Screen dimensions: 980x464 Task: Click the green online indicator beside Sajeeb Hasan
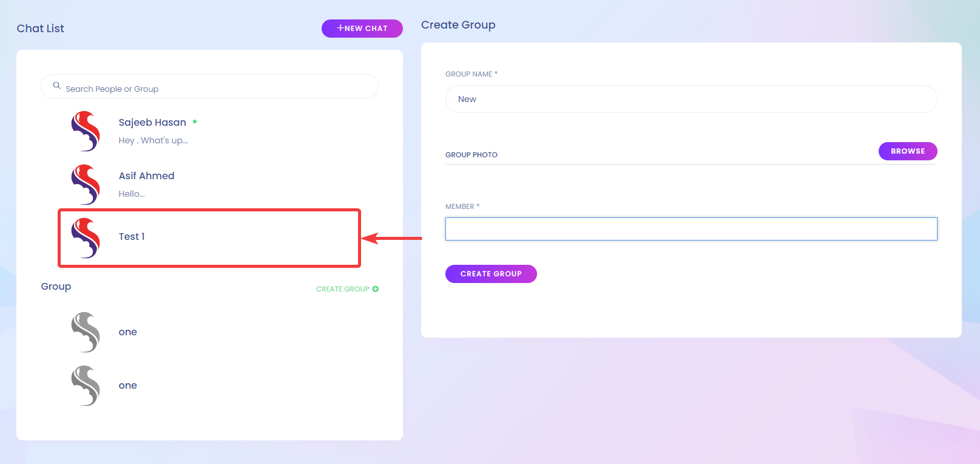tap(195, 121)
